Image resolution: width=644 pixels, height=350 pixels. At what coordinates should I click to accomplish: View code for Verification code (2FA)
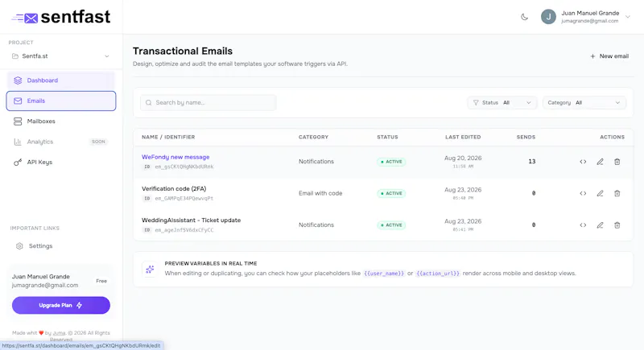click(x=583, y=193)
